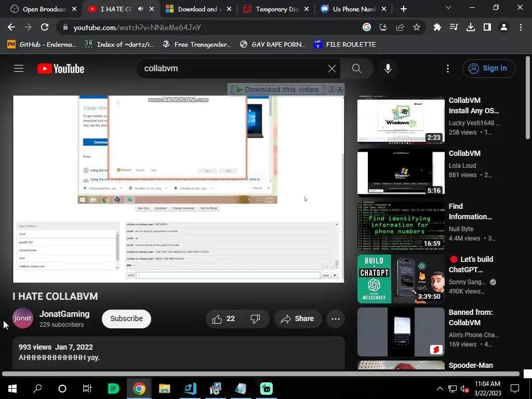Open FILE ROULETTE bookmark
This screenshot has height=399, width=532.
coord(345,45)
